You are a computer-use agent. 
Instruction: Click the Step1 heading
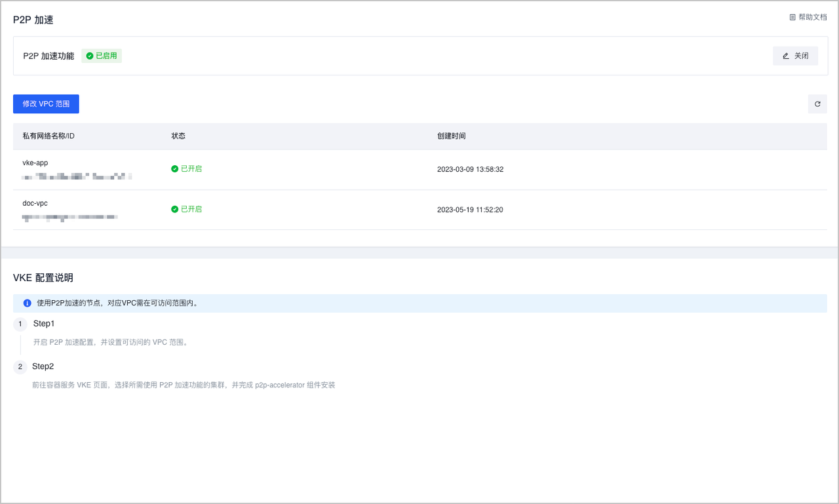coord(44,324)
